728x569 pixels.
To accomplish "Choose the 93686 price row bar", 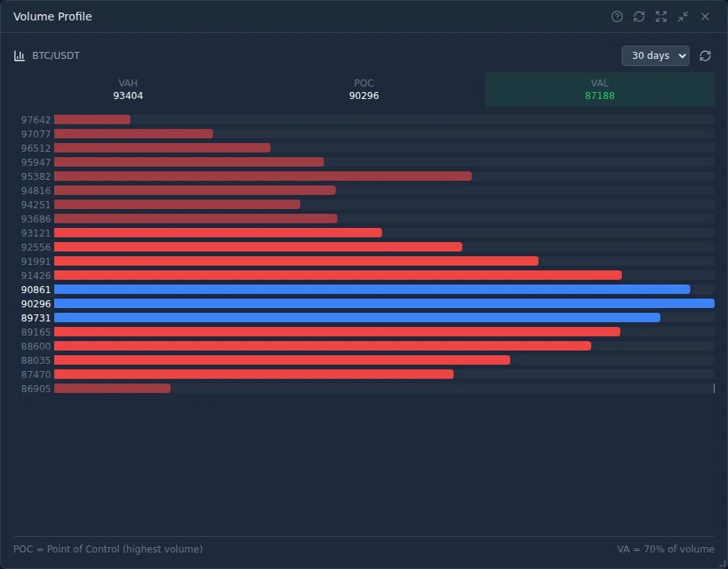I will tap(196, 218).
